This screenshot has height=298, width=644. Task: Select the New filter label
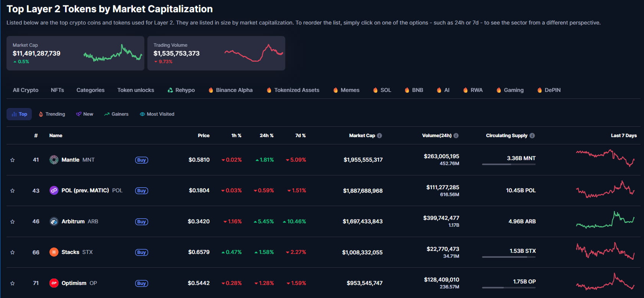tap(88, 114)
